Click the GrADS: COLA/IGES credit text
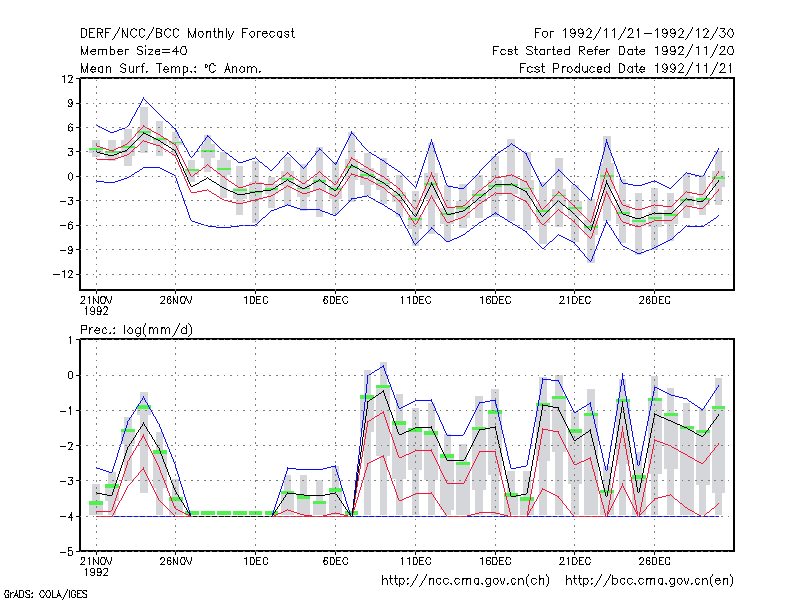The image size is (800, 600). coord(45,594)
